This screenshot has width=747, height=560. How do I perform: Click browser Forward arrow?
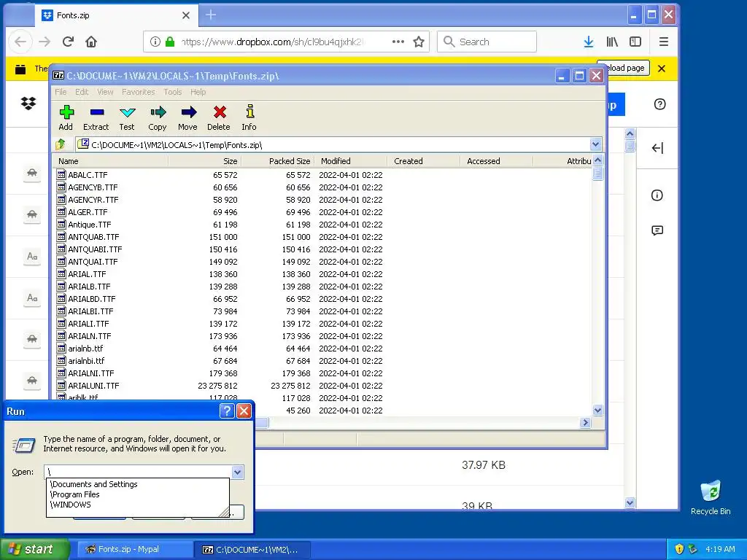(x=44, y=42)
